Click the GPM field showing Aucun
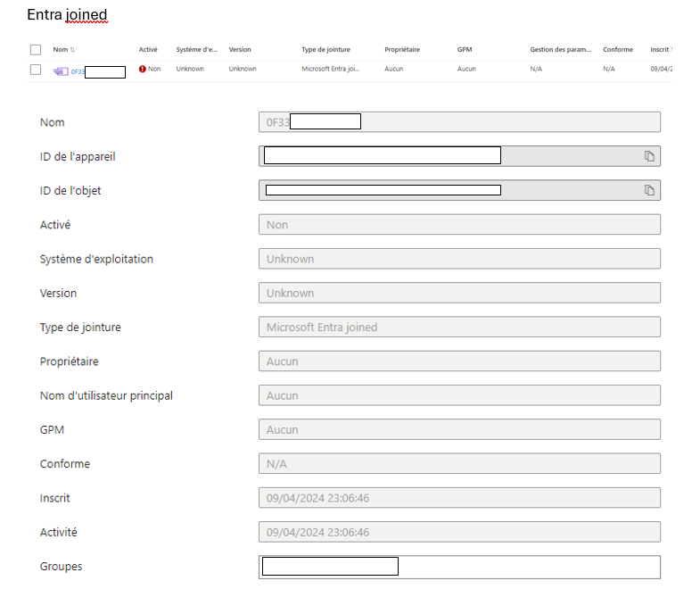This screenshot has width=700, height=589. pyautogui.click(x=459, y=429)
